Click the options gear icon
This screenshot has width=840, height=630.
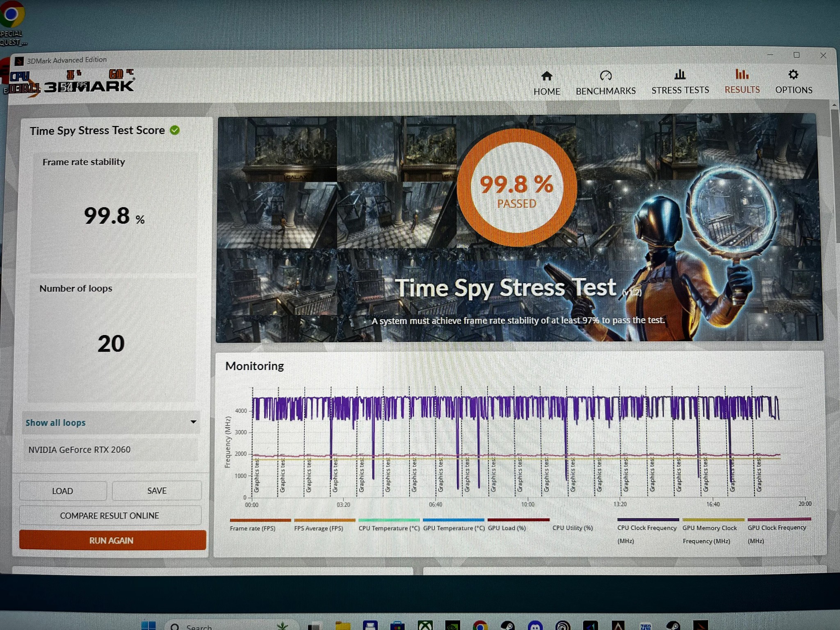[x=794, y=74]
